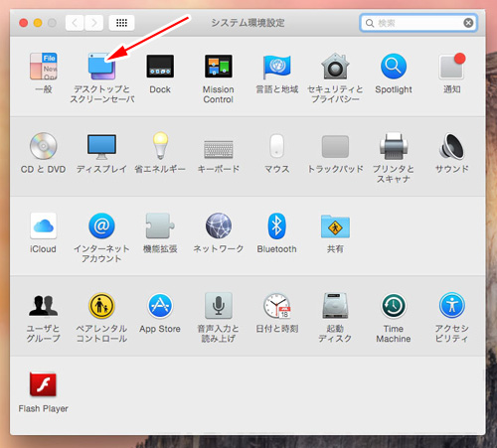The image size is (497, 448).
Task: Clear the search field with the x button
Action: coord(468,23)
